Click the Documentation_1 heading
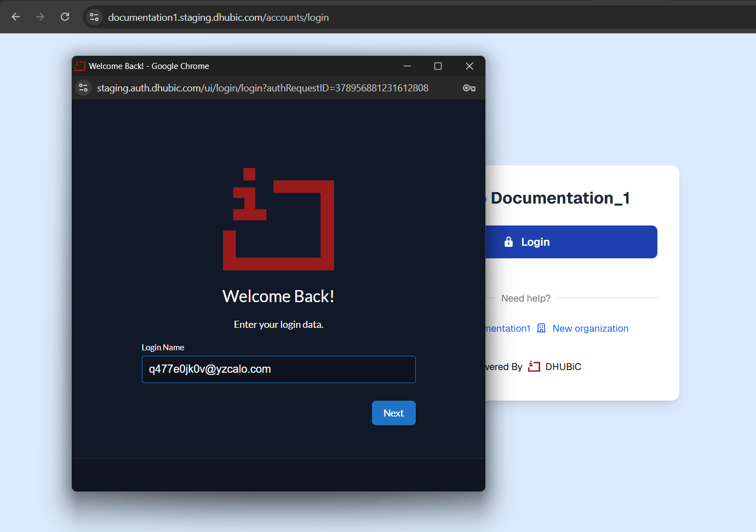 [560, 198]
